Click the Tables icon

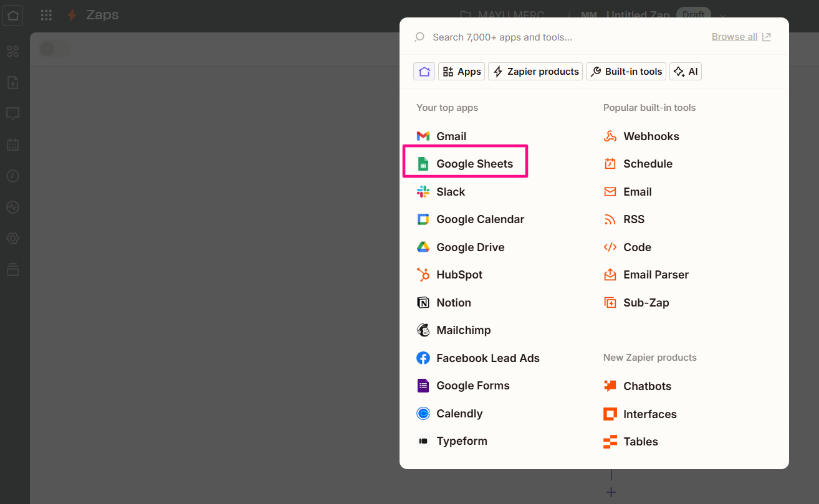point(610,442)
